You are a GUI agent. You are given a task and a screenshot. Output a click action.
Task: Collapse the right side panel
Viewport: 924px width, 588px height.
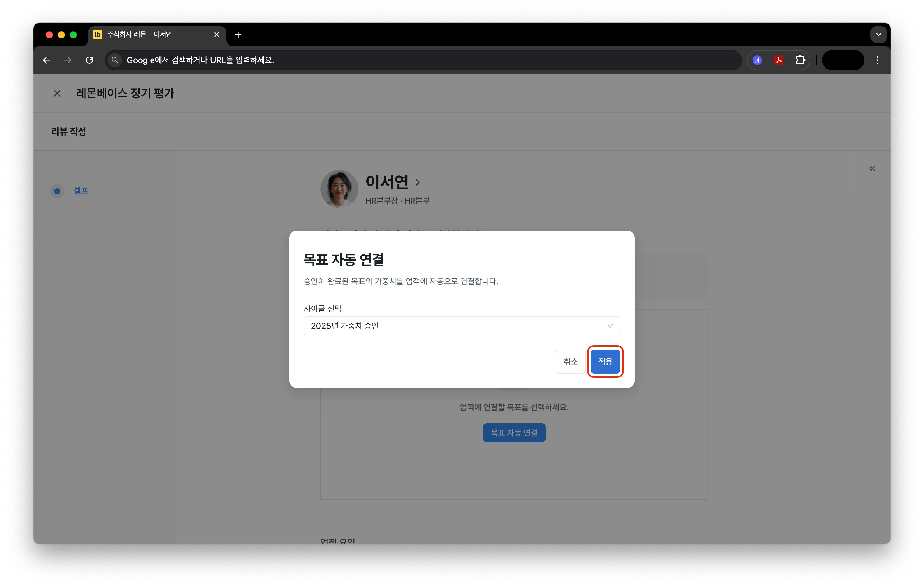[872, 169]
